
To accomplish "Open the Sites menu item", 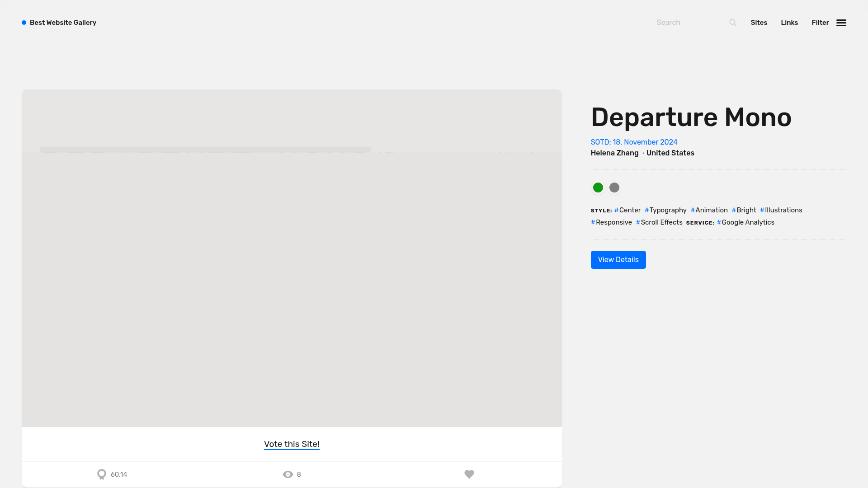I will 759,23.
